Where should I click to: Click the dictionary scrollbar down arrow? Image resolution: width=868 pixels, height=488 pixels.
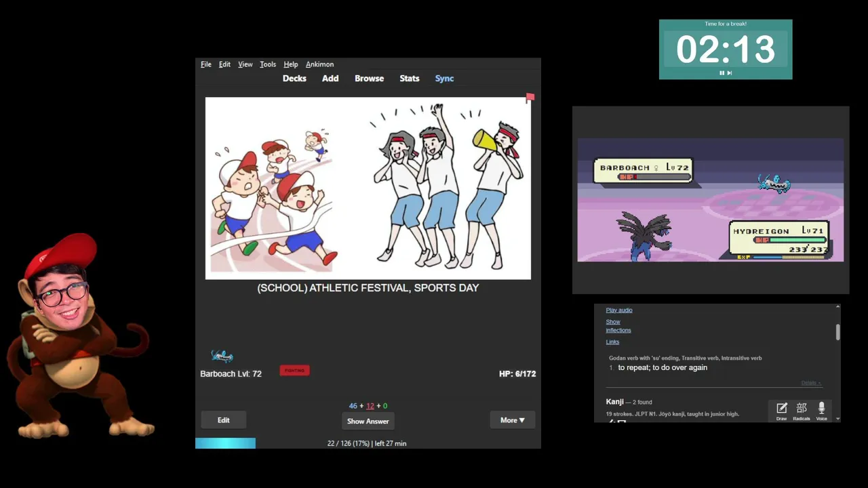(838, 419)
